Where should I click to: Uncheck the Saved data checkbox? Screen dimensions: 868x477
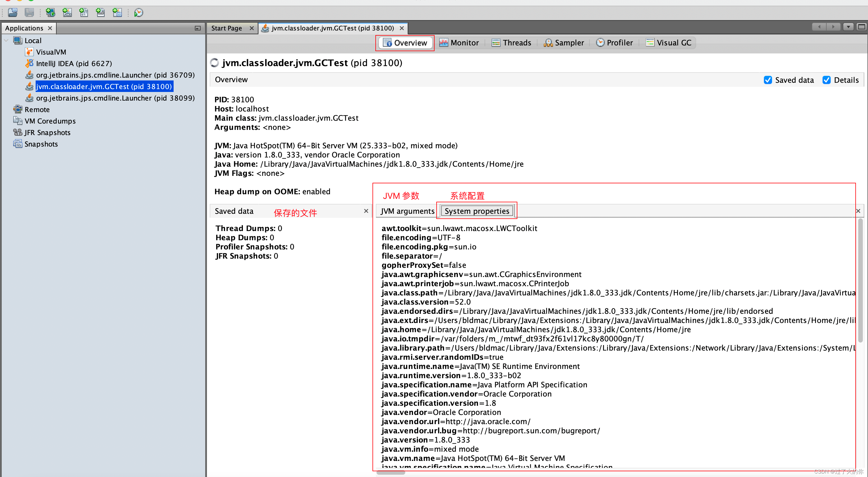(x=768, y=80)
